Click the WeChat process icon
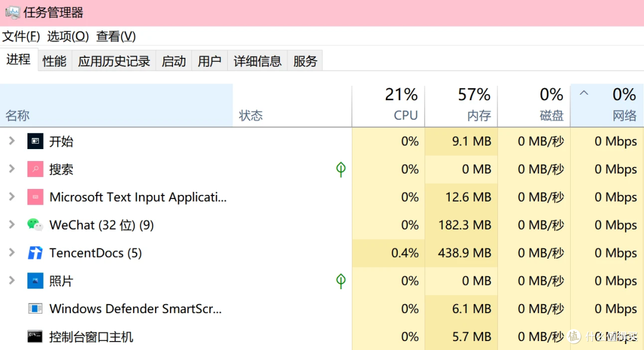 tap(35, 225)
